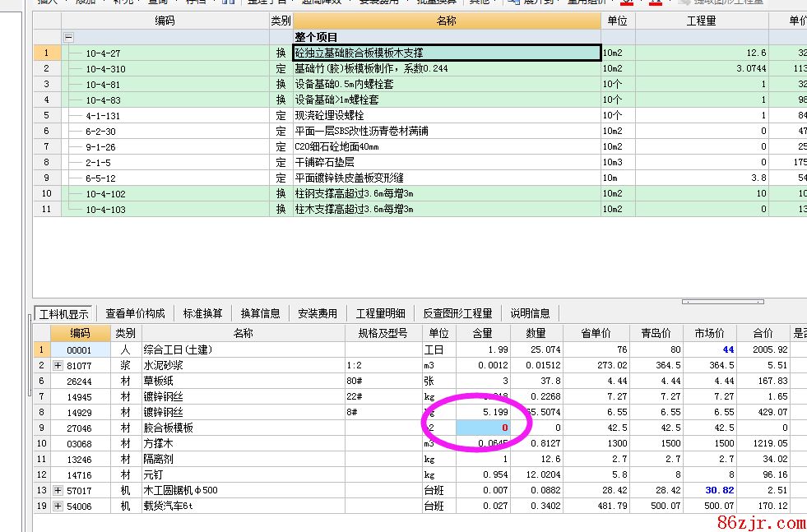This screenshot has width=807, height=532.
Task: Click the 市场价 column header
Action: click(x=709, y=333)
